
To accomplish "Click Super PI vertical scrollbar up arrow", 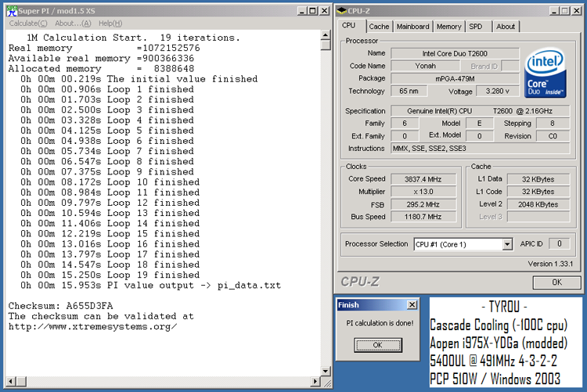I will pos(326,35).
